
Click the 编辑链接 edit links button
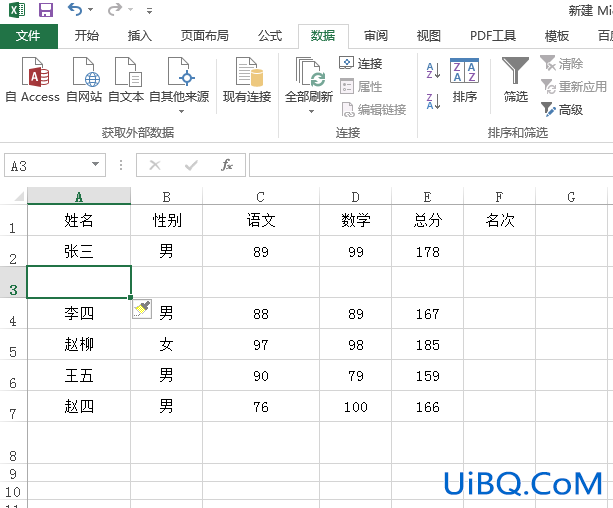pyautogui.click(x=374, y=109)
